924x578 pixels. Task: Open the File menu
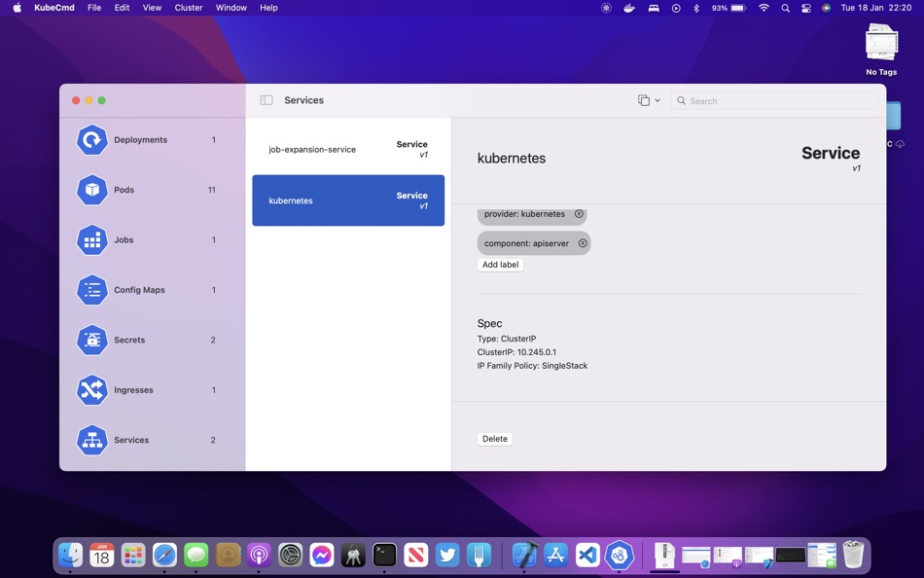pos(94,8)
